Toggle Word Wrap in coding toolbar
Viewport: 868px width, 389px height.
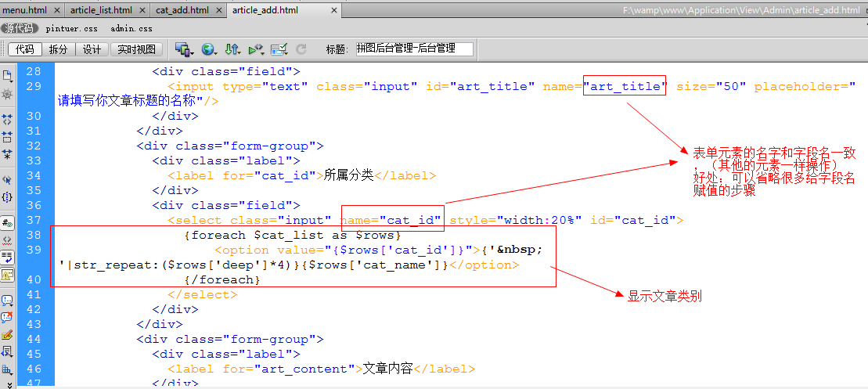(7, 257)
